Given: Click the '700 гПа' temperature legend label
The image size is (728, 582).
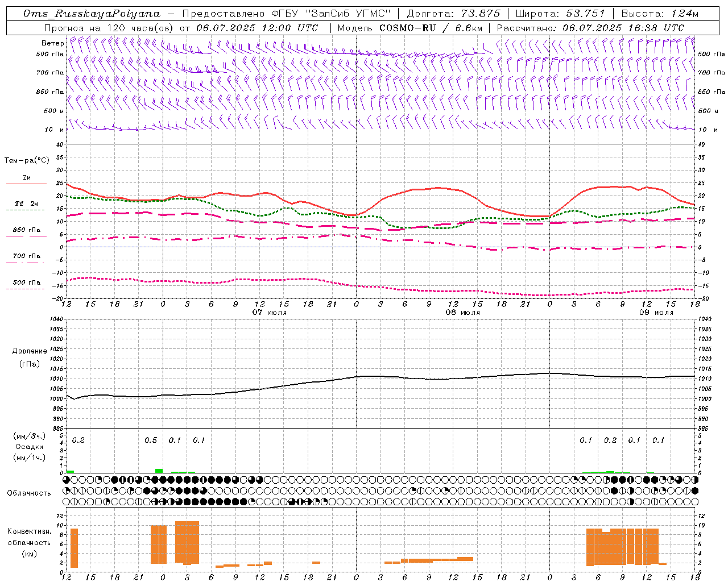Looking at the screenshot, I should click(x=26, y=256).
